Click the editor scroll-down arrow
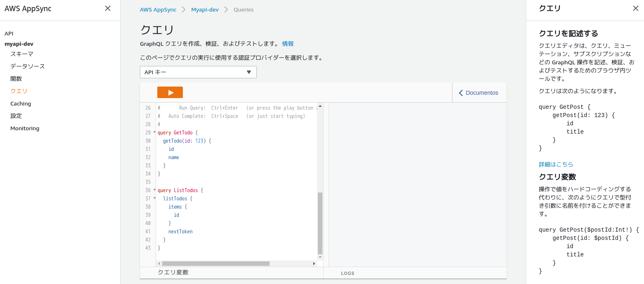The width and height of the screenshot is (644, 284). click(320, 257)
